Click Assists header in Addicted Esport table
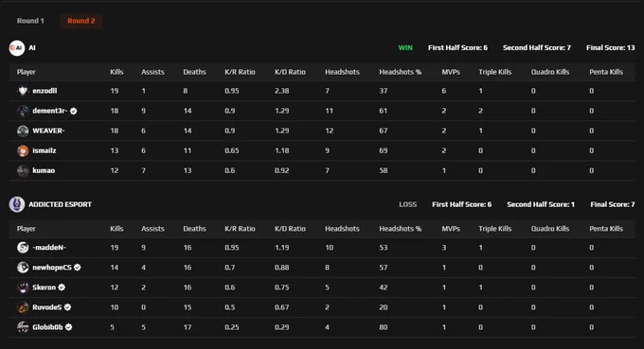This screenshot has height=349, width=644. [x=152, y=229]
